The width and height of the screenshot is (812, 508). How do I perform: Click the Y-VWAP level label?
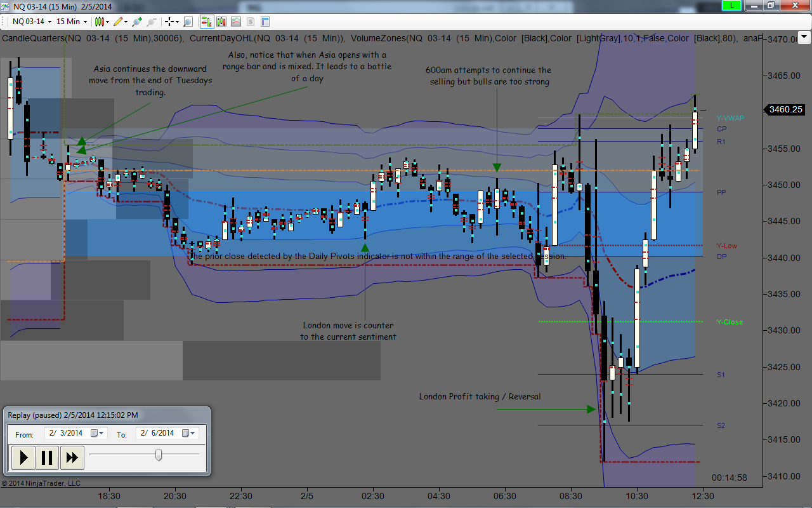730,118
